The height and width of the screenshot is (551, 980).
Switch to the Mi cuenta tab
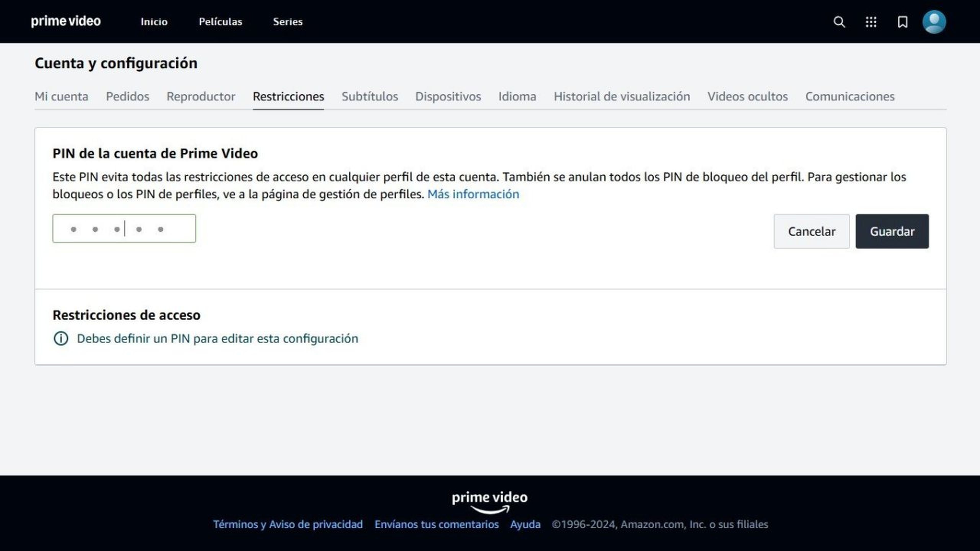[x=61, y=97]
